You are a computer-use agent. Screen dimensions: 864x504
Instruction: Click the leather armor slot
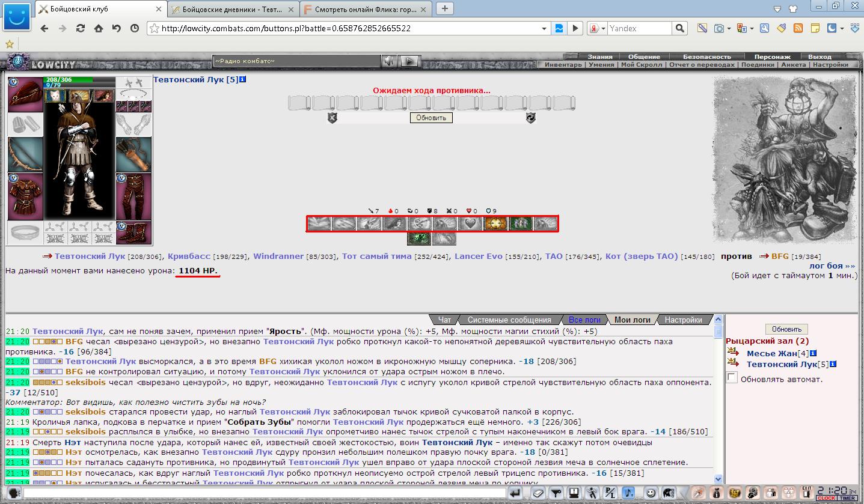click(25, 196)
